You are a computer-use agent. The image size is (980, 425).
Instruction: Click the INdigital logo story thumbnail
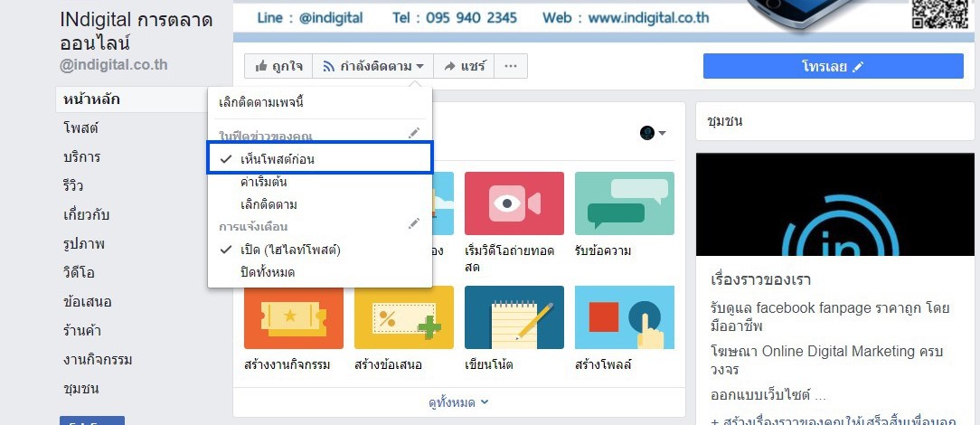tap(835, 204)
